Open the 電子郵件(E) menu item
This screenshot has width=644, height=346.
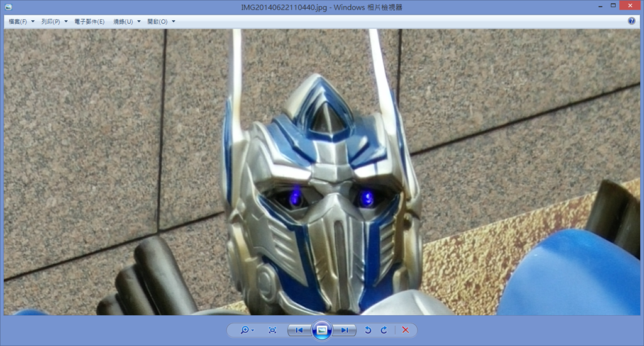click(x=89, y=21)
